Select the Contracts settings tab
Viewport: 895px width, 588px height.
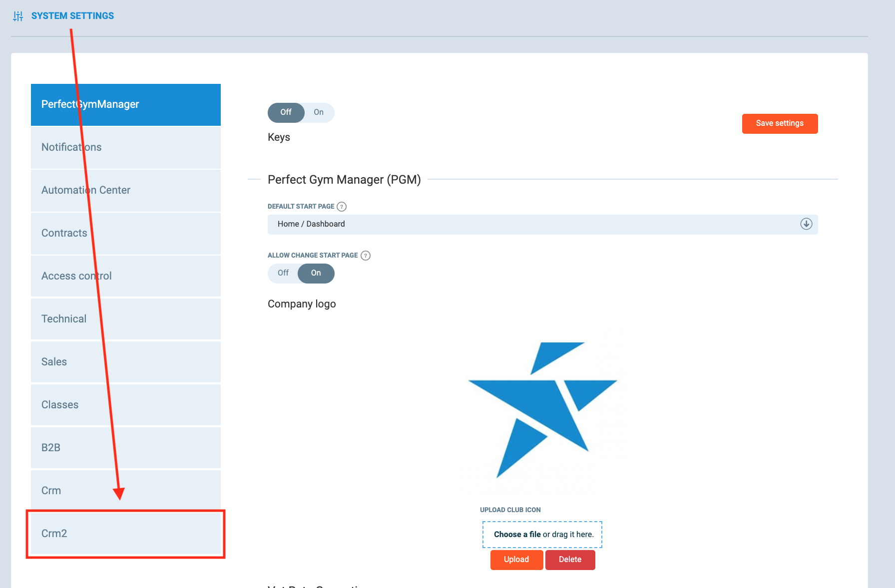(126, 233)
